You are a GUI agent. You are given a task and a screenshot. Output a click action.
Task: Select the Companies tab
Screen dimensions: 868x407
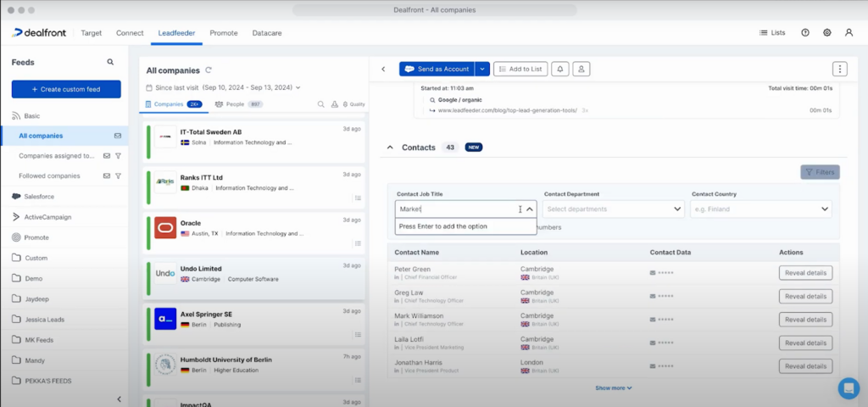tap(173, 104)
